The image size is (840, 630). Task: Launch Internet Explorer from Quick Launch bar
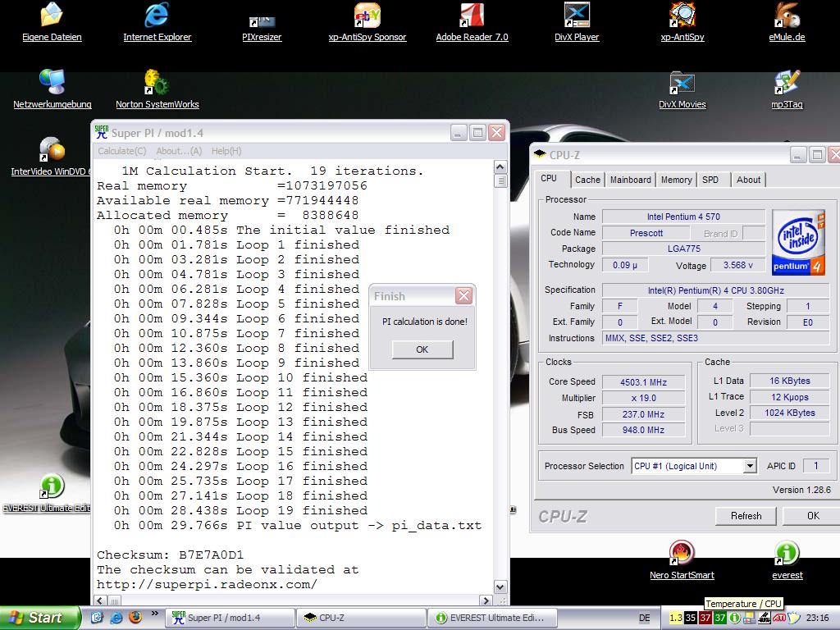tap(116, 617)
